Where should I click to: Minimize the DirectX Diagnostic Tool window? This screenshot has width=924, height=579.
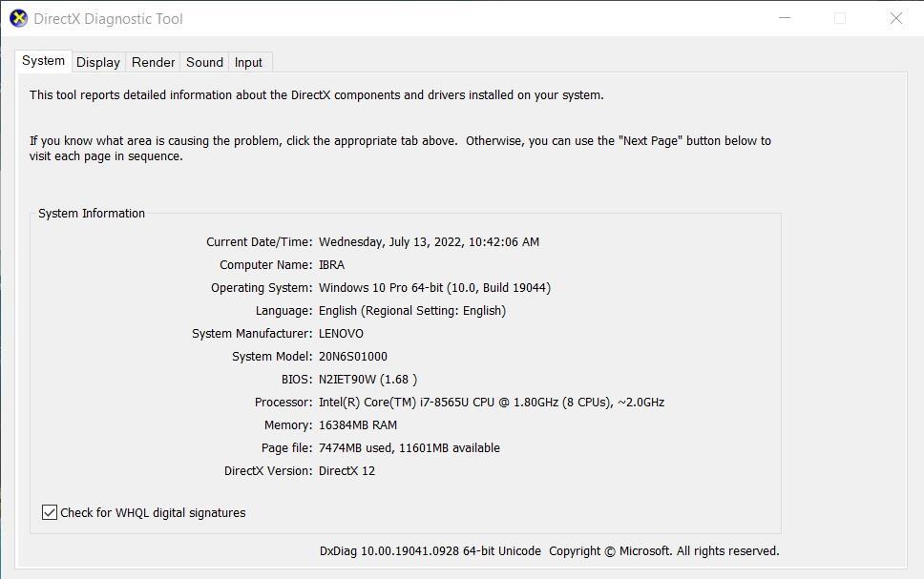click(785, 18)
